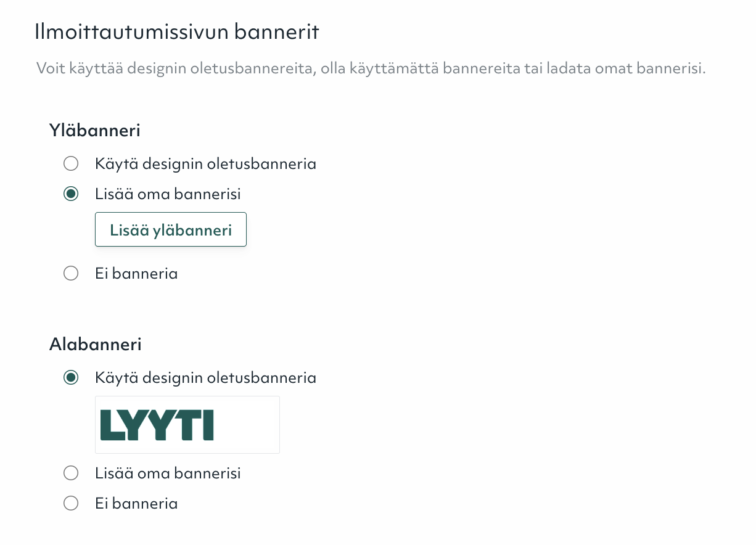Image resolution: width=756 pixels, height=545 pixels.
Task: Click the "Ei banneria" label under Yläbanneri
Action: (x=136, y=273)
